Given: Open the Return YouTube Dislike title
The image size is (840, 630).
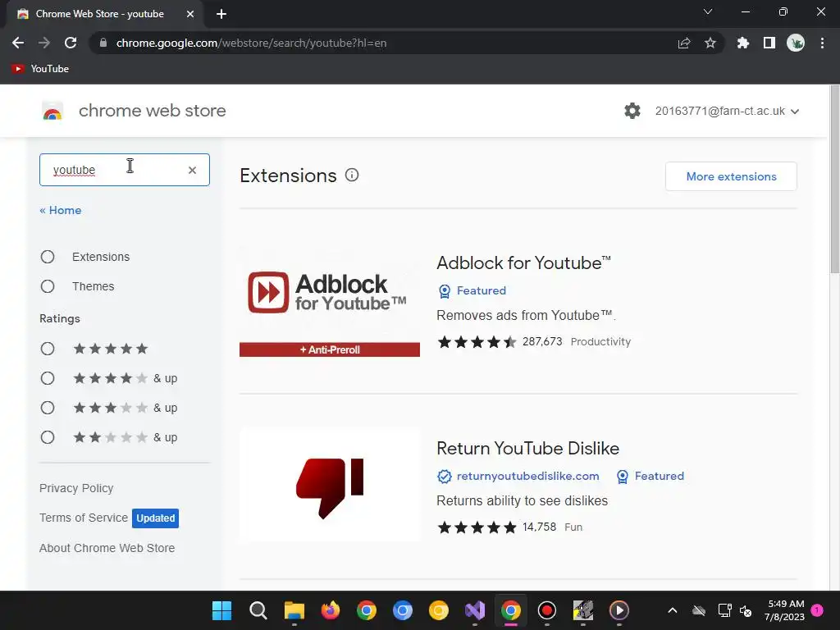Looking at the screenshot, I should tap(527, 449).
